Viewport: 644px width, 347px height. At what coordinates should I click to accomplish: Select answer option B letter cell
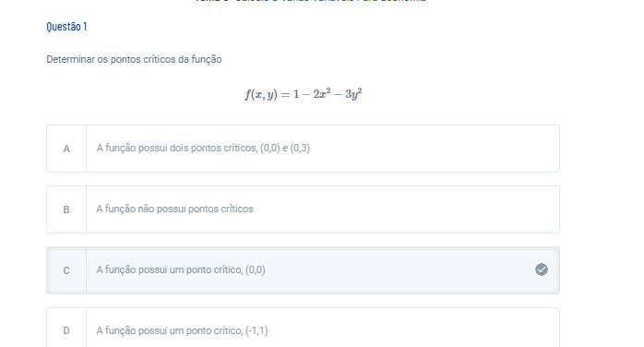[66, 209]
